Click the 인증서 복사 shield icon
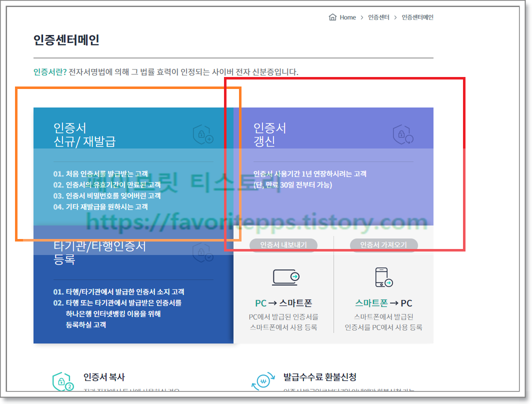The width and height of the screenshot is (532, 404). [x=63, y=381]
